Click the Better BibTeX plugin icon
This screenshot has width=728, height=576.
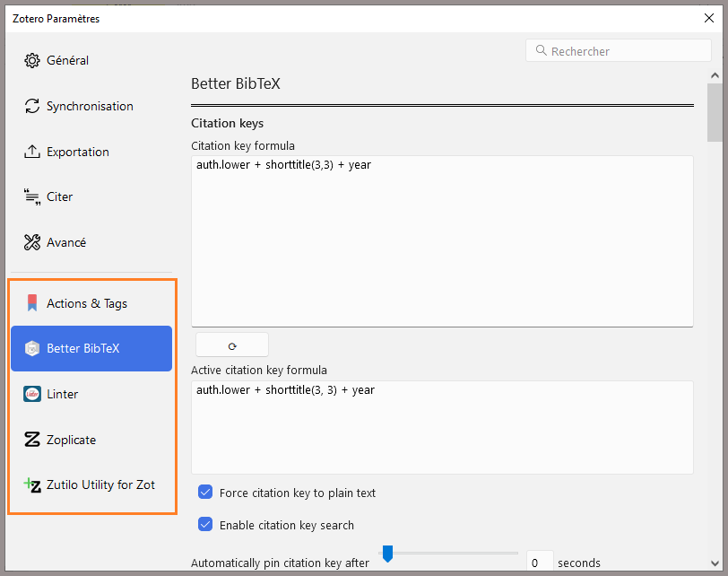click(x=32, y=348)
